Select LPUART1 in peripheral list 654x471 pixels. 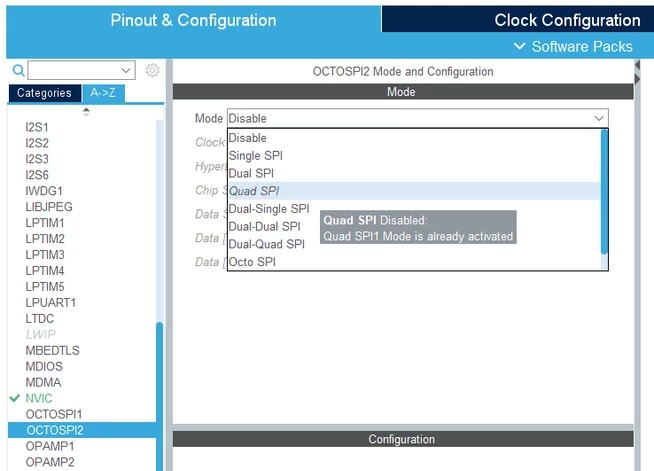[50, 302]
